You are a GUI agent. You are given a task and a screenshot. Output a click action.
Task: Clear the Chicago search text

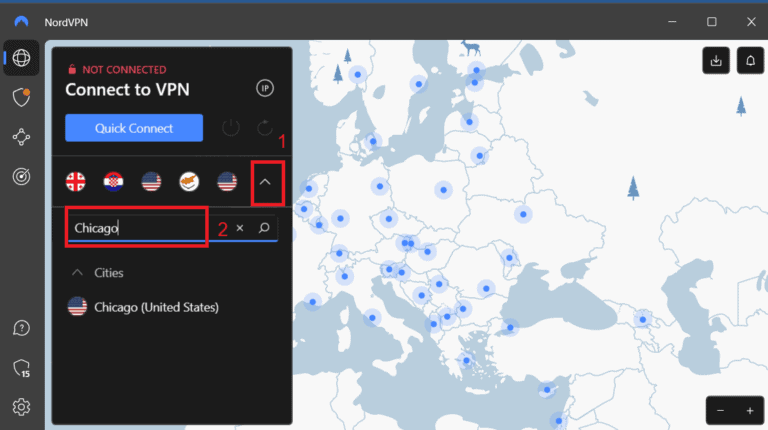tap(240, 228)
